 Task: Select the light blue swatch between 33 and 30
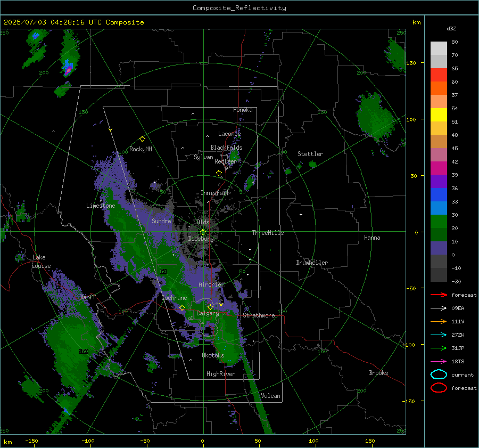[x=439, y=208]
